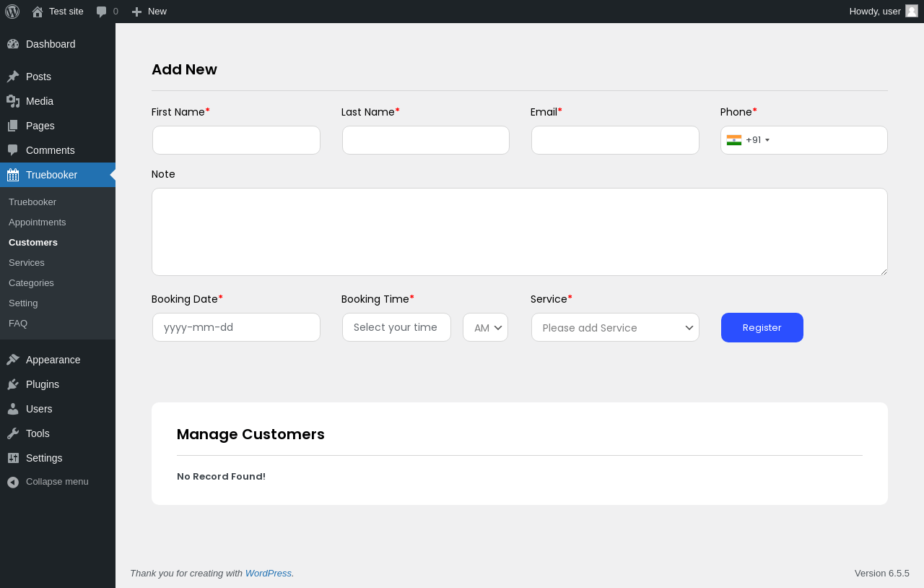Click the Booking Date input field
This screenshot has width=924, height=588.
[x=236, y=327]
